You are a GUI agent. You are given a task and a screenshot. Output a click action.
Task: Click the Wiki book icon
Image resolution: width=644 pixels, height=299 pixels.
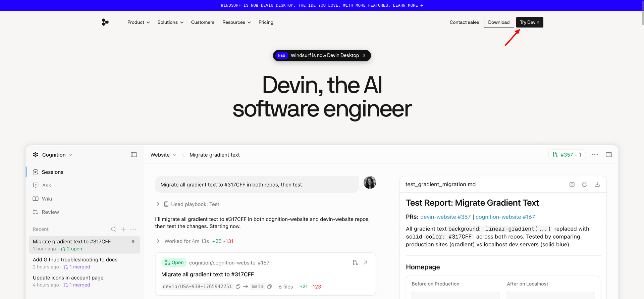pyautogui.click(x=36, y=199)
